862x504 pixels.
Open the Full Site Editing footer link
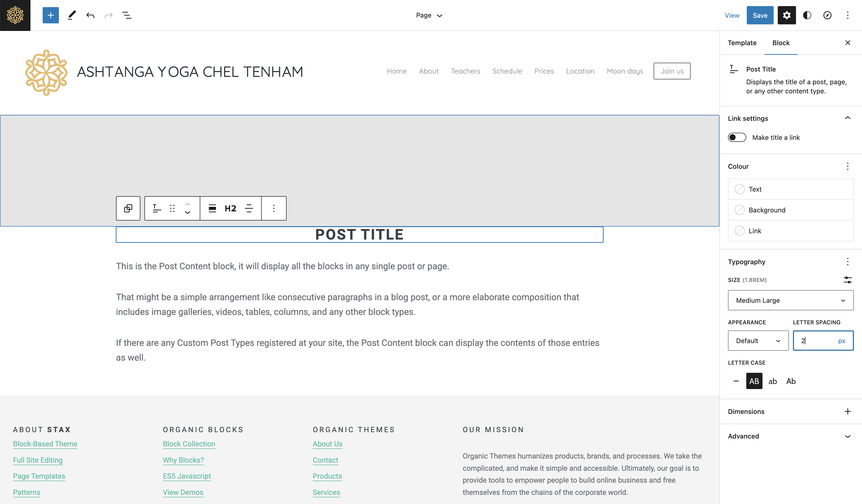click(38, 460)
